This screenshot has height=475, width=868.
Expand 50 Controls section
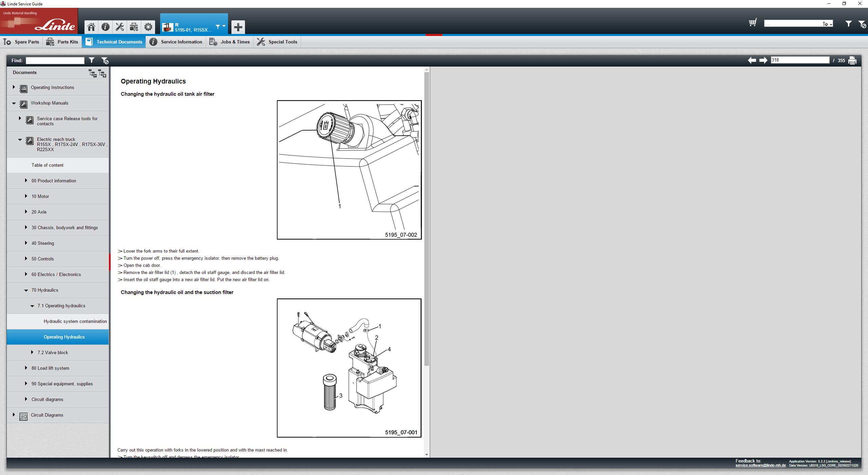[x=26, y=258]
